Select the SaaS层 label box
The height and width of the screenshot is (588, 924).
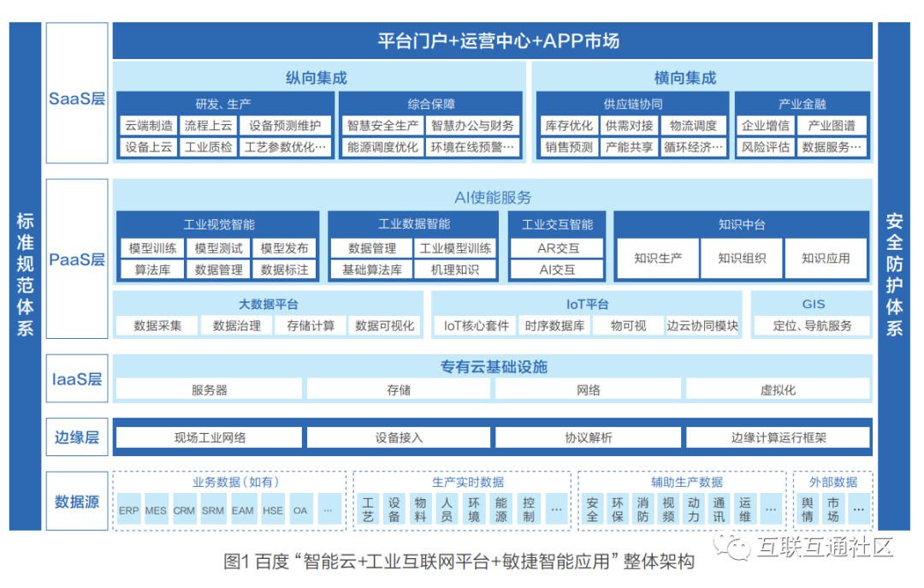click(x=77, y=93)
